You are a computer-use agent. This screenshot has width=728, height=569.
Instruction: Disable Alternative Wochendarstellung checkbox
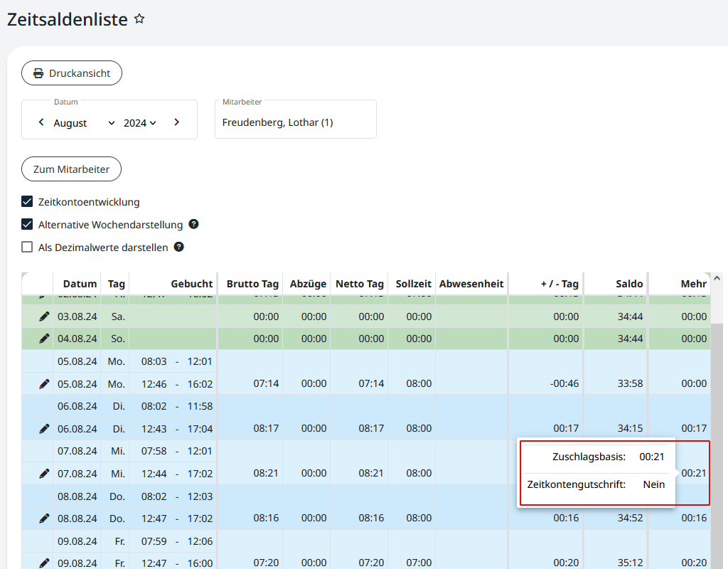pos(27,225)
